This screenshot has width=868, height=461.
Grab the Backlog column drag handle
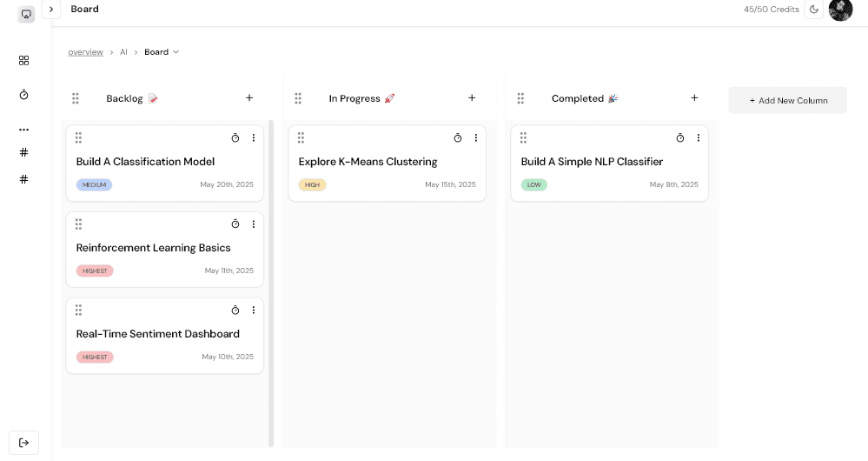click(x=76, y=98)
